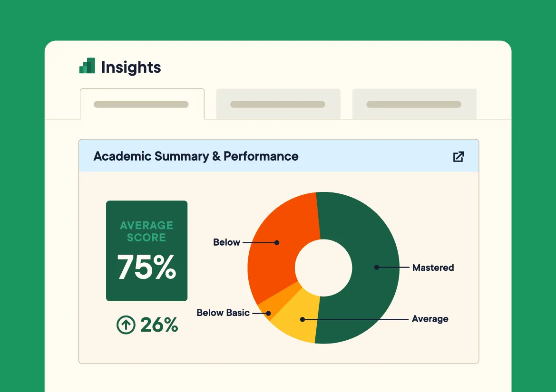Click the white center of the donut chart

(x=323, y=268)
